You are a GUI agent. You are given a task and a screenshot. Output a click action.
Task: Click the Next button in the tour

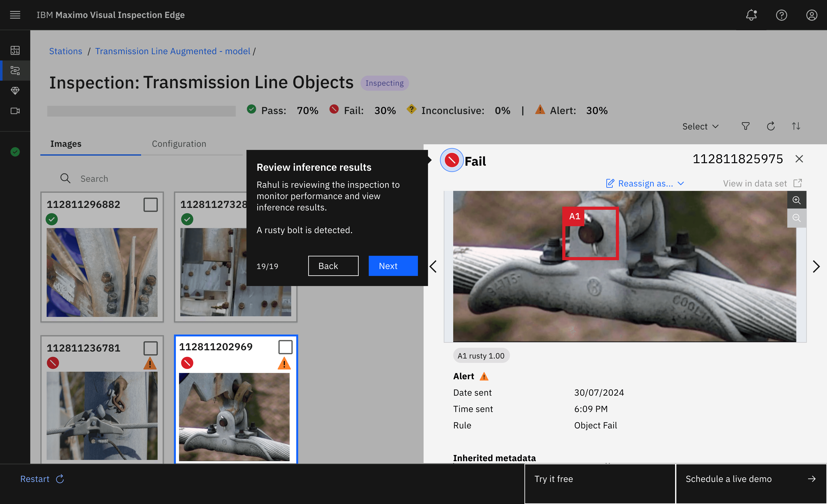pos(393,266)
